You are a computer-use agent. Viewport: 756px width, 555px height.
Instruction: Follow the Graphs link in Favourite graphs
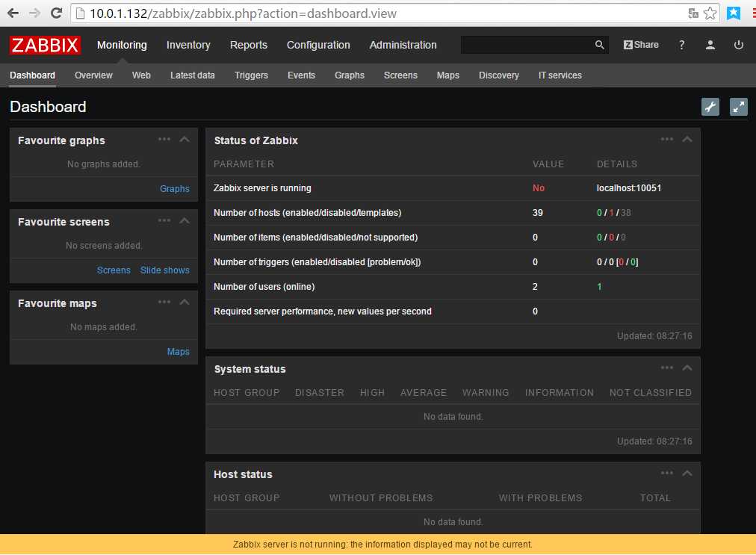(175, 188)
